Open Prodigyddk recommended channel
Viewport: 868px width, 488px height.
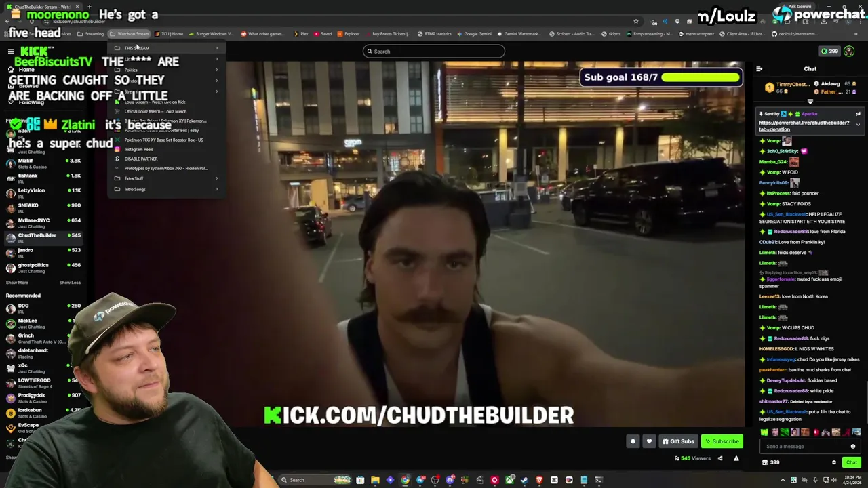click(x=43, y=398)
